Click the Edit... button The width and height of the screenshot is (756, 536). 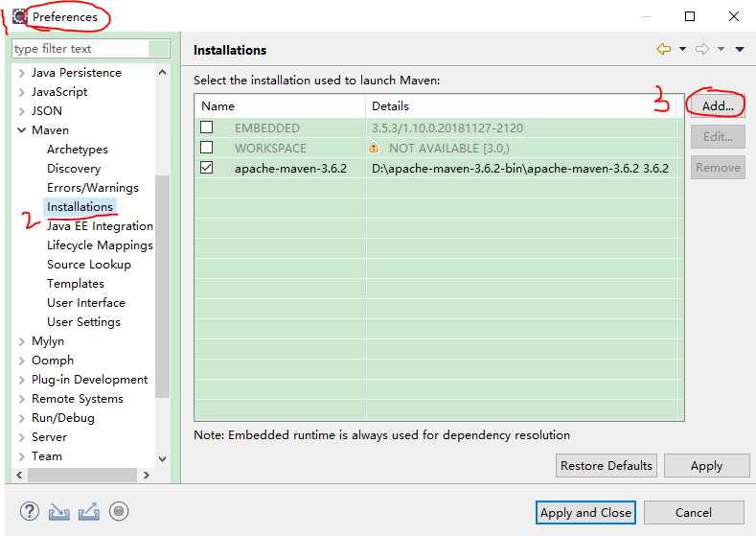click(718, 137)
